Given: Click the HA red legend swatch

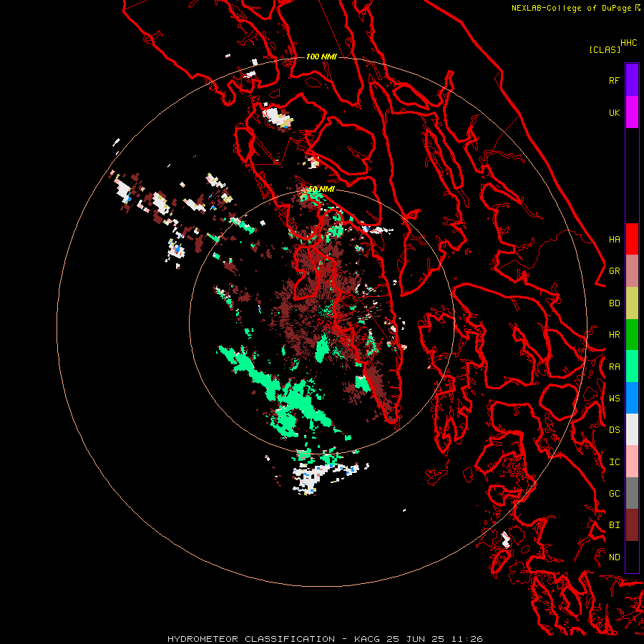Looking at the screenshot, I should (632, 239).
